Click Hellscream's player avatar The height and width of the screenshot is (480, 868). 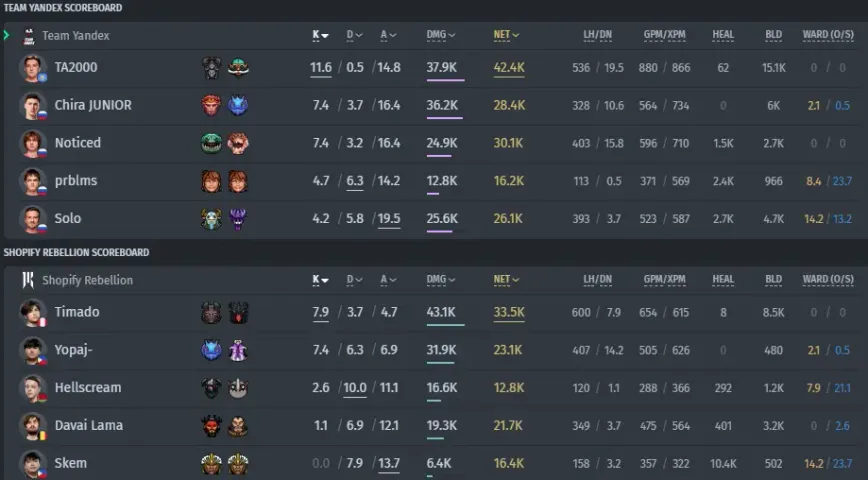[32, 388]
